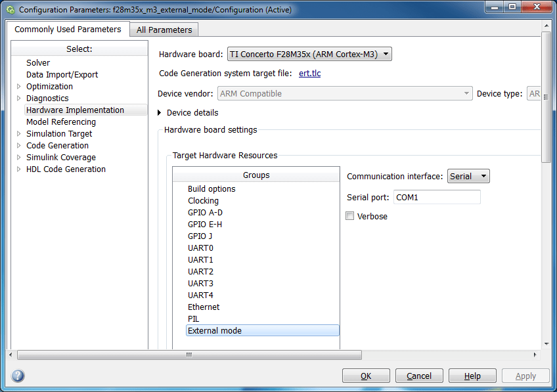Viewport: 557px width, 392px height.
Task: Select Solver in the left pane
Action: (38, 63)
